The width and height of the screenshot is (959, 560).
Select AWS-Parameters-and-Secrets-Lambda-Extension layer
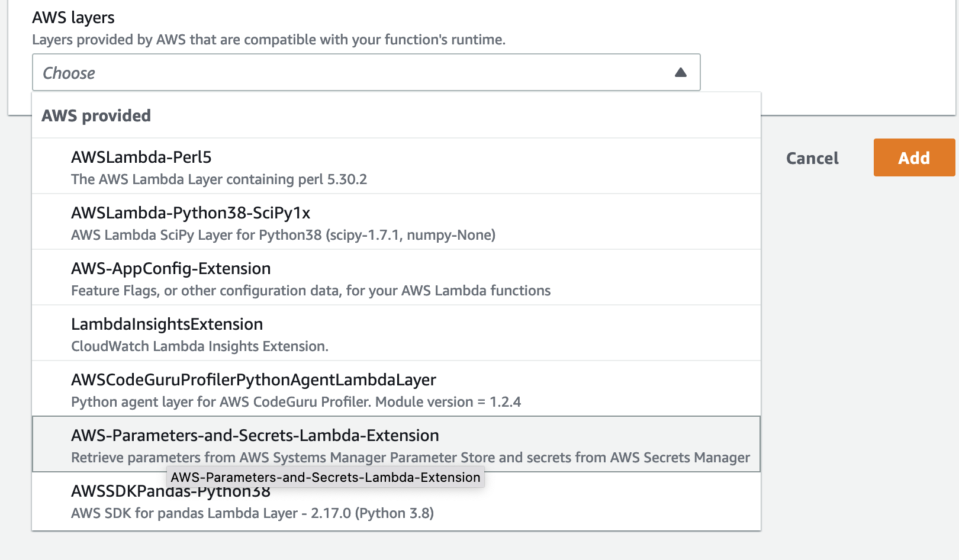[396, 445]
